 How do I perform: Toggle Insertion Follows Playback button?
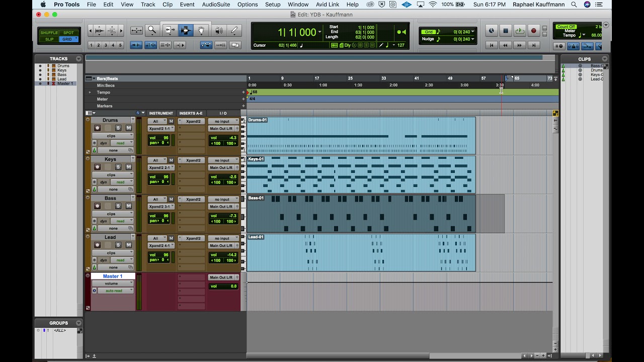click(x=179, y=45)
